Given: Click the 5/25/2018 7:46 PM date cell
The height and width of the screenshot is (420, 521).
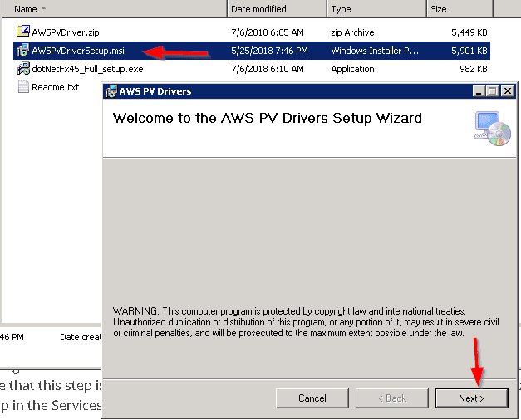Looking at the screenshot, I should pyautogui.click(x=269, y=51).
